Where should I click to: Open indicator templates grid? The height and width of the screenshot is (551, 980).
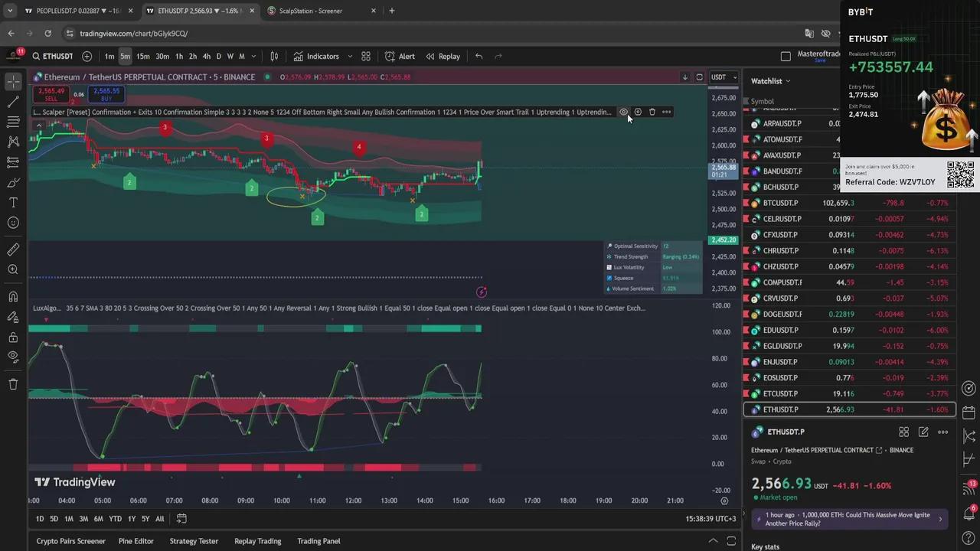(x=366, y=56)
